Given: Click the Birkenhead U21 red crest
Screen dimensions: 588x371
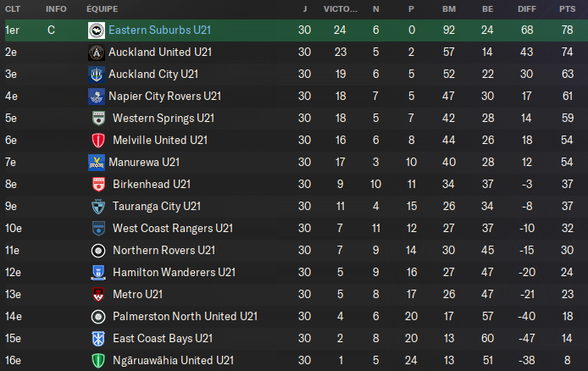Looking at the screenshot, I should [x=98, y=185].
